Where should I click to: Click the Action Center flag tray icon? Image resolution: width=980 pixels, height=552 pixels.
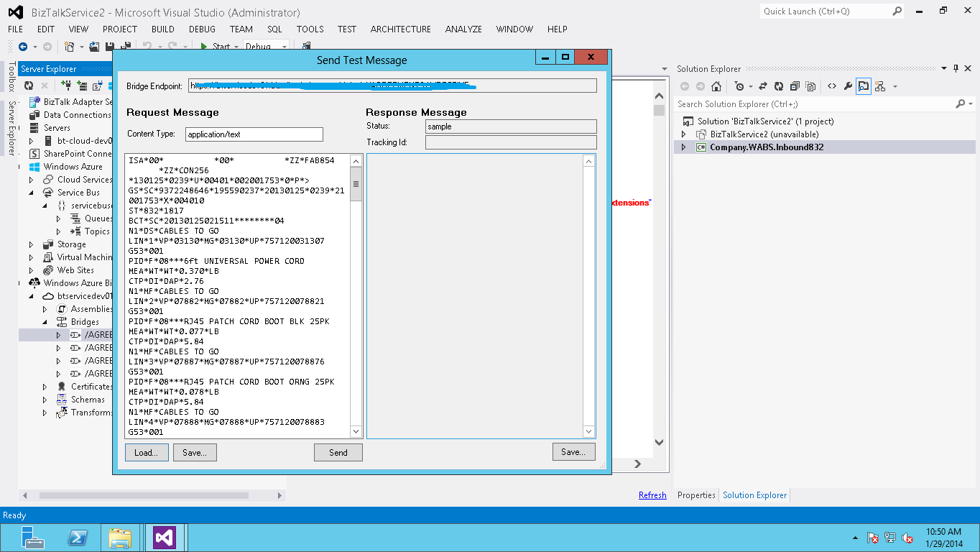pos(873,538)
